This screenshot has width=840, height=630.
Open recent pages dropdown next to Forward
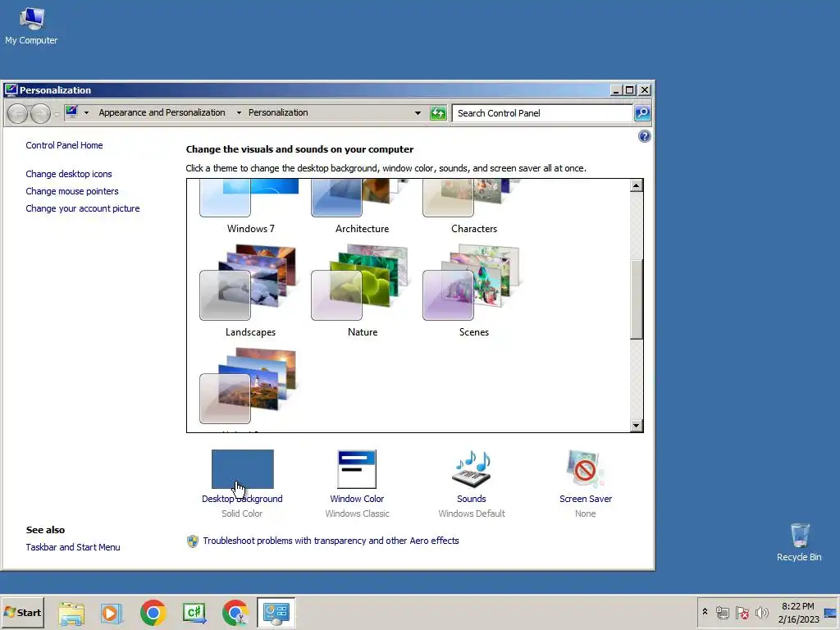coord(57,113)
